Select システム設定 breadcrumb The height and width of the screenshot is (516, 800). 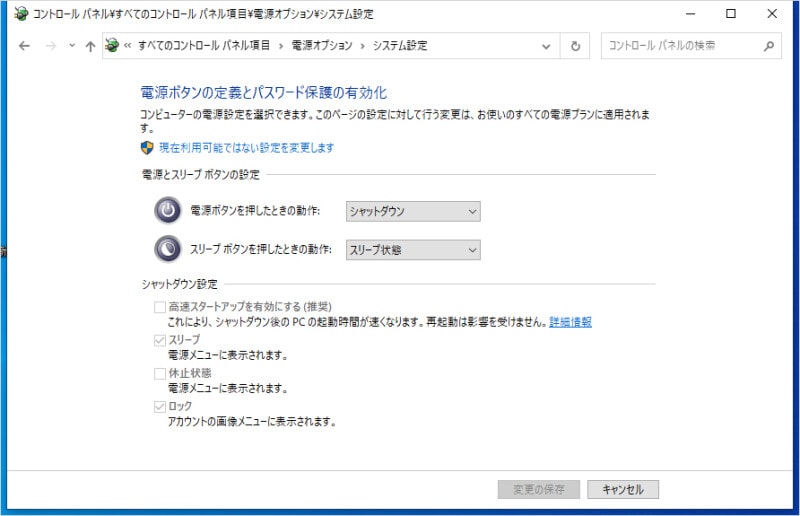[400, 45]
